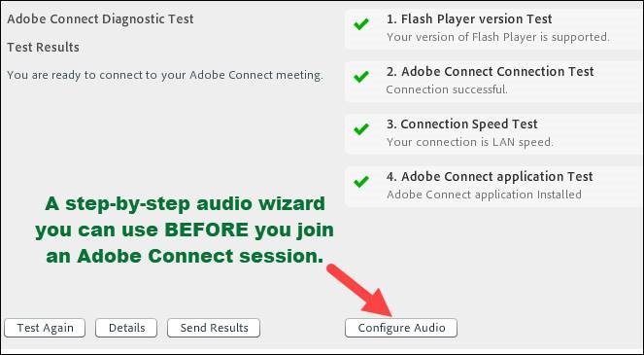Open the Details button
The image size is (644, 355).
[x=126, y=328]
